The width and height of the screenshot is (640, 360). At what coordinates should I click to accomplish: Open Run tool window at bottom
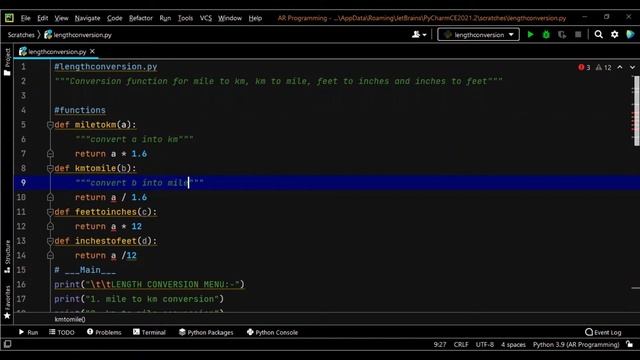point(28,332)
